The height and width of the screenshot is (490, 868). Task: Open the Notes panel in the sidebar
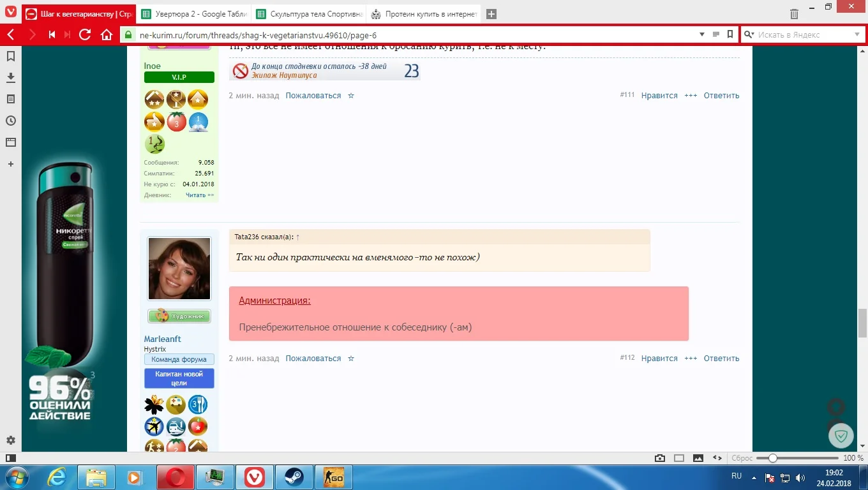click(10, 99)
